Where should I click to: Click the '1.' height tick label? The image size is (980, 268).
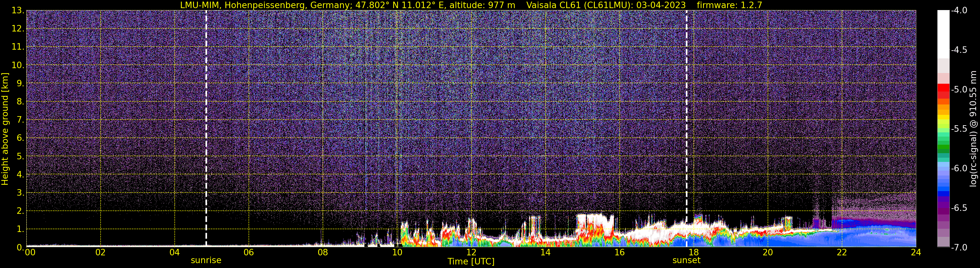click(x=20, y=229)
